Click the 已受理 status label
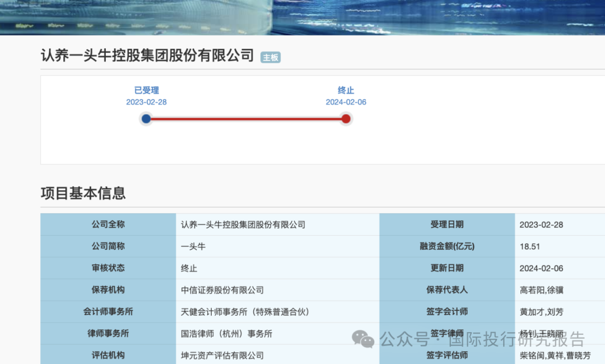This screenshot has width=605, height=364. pyautogui.click(x=147, y=90)
